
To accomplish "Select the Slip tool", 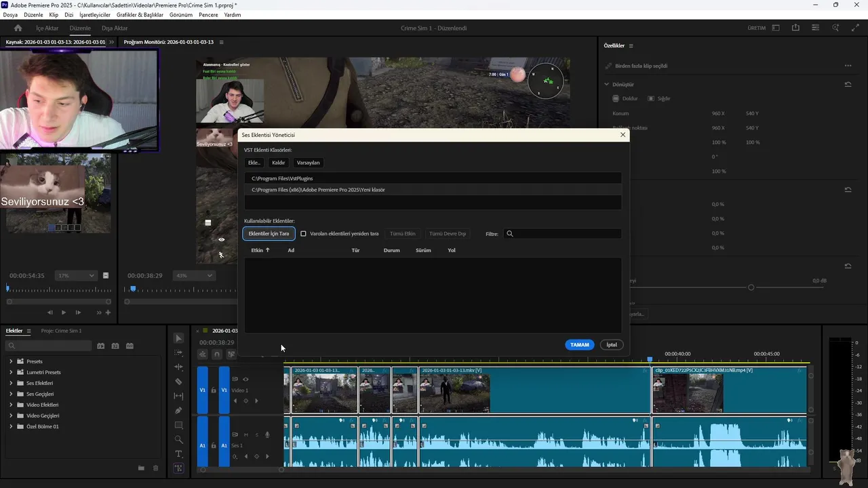I will pyautogui.click(x=178, y=396).
